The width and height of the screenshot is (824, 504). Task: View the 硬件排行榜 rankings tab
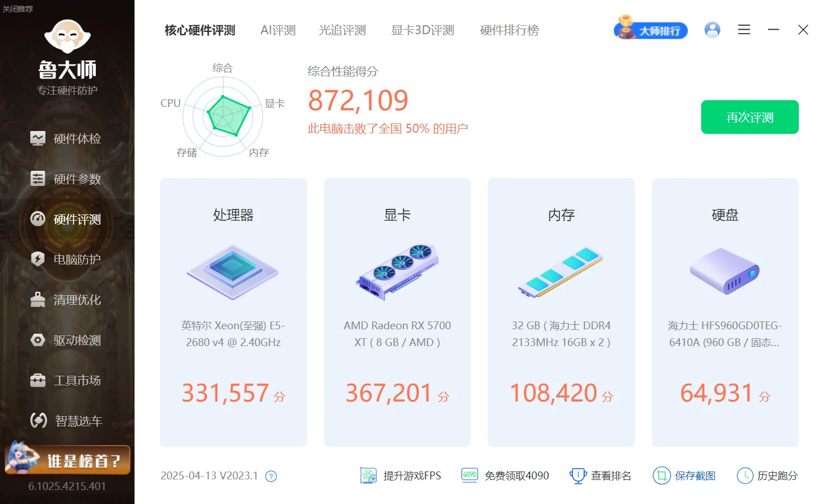tap(508, 30)
